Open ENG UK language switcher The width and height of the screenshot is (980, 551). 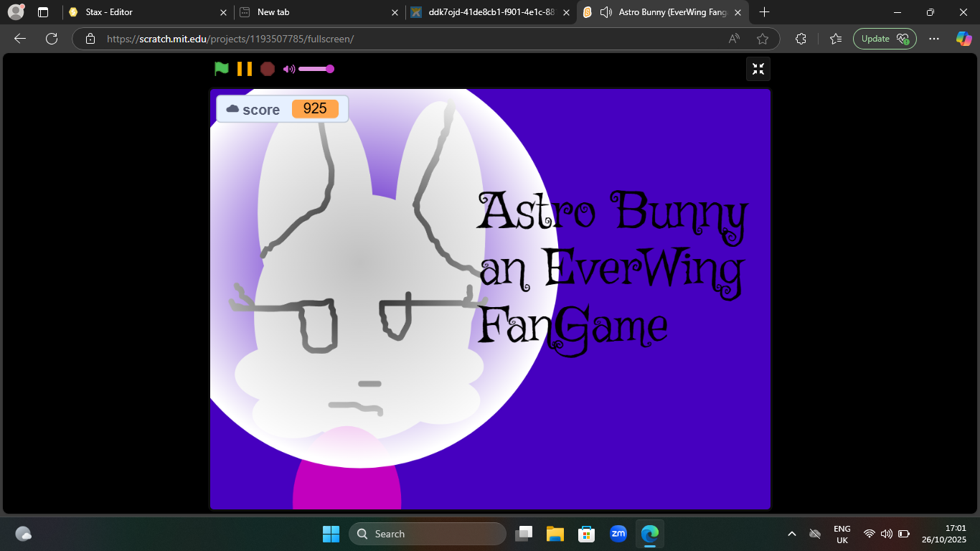pyautogui.click(x=842, y=534)
